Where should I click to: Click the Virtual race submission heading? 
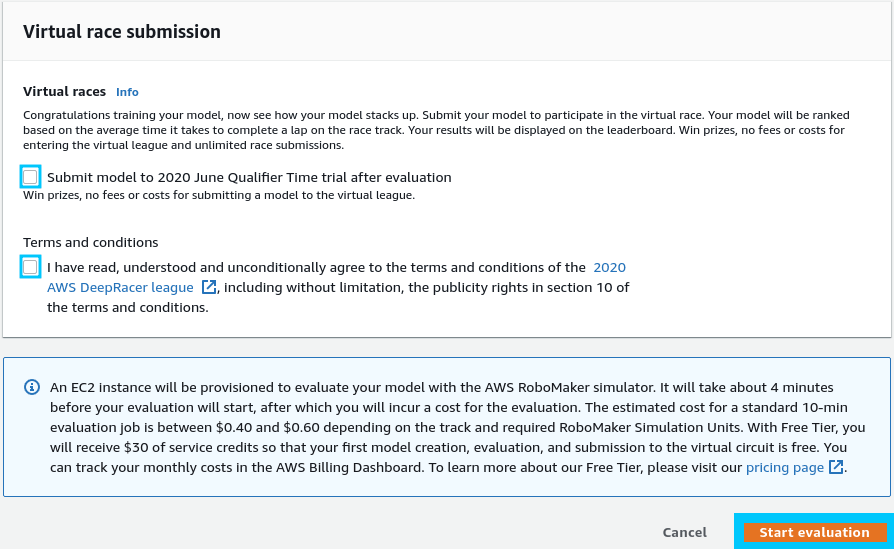tap(122, 32)
